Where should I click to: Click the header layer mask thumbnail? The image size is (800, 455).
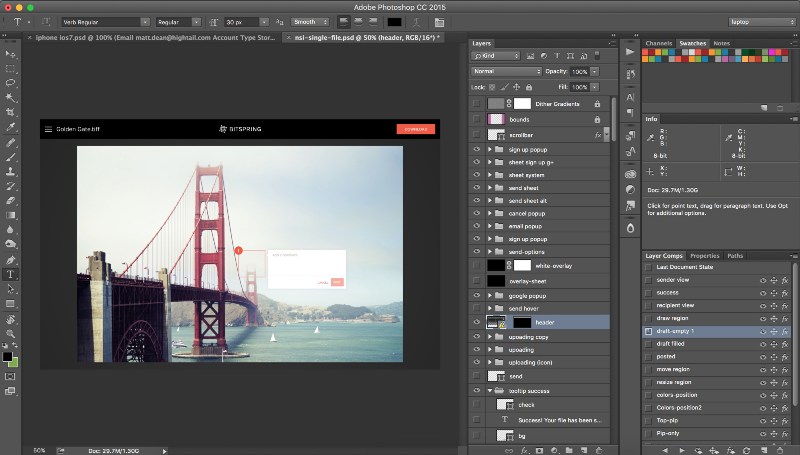click(x=521, y=322)
